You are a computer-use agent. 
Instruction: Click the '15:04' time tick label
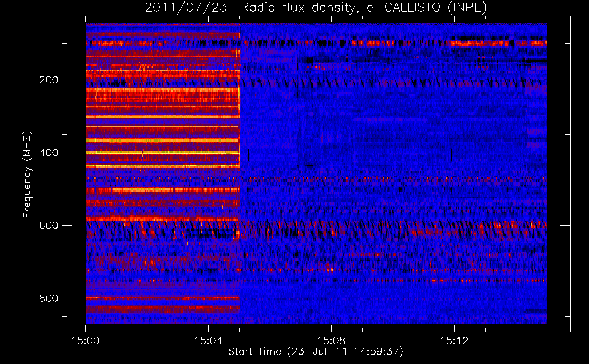click(208, 341)
